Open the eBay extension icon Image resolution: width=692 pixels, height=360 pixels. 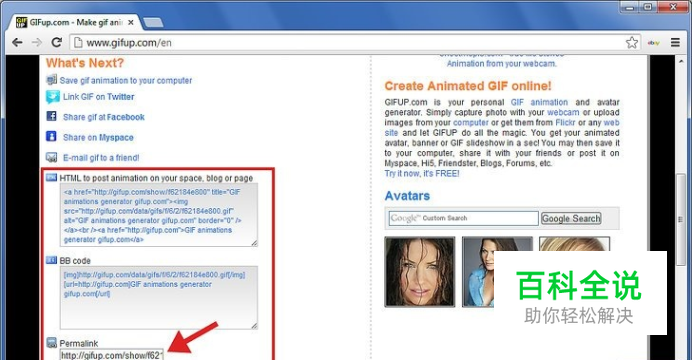(654, 43)
